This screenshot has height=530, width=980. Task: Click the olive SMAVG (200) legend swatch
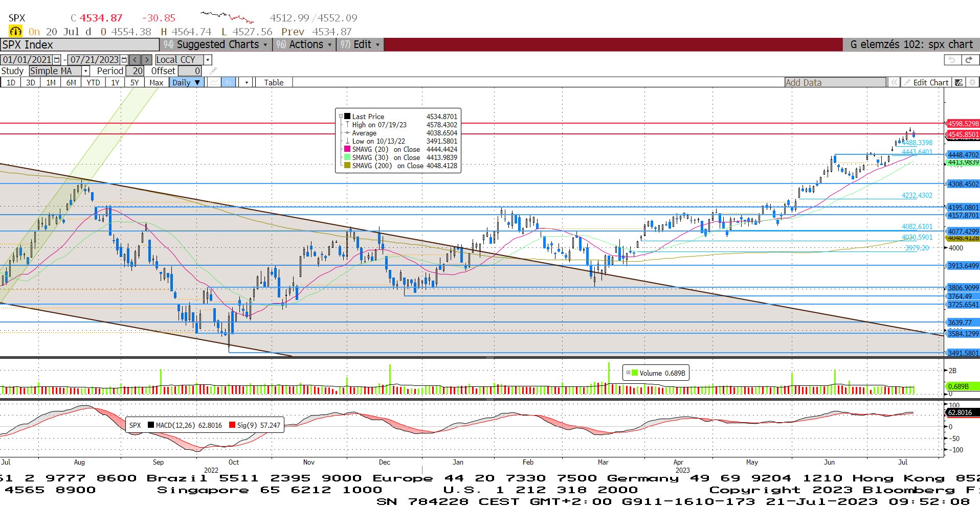pyautogui.click(x=347, y=166)
